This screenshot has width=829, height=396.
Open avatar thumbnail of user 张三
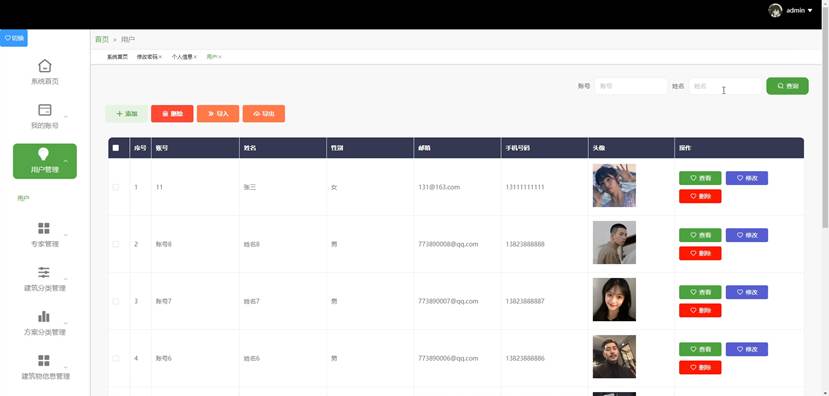614,185
